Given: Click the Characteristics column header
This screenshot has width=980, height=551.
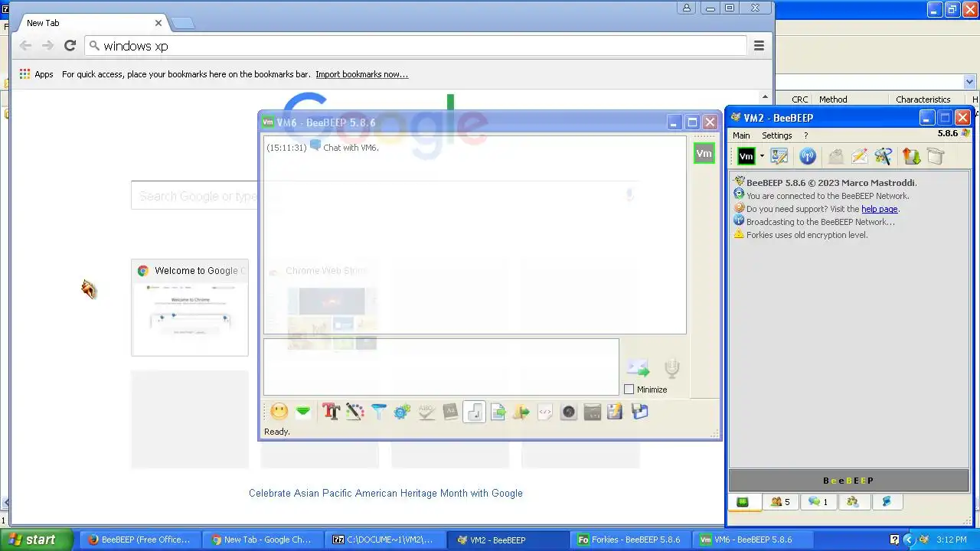Looking at the screenshot, I should [x=923, y=99].
